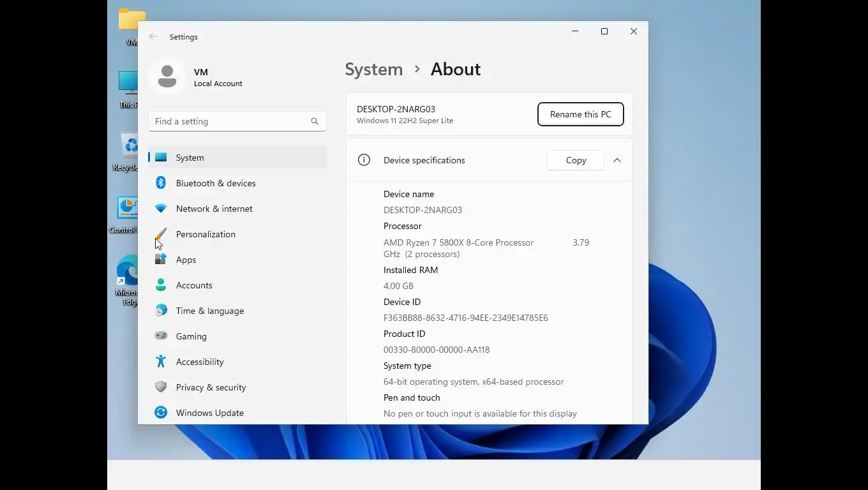The width and height of the screenshot is (868, 490).
Task: Select the System label in sidebar
Action: 190,158
